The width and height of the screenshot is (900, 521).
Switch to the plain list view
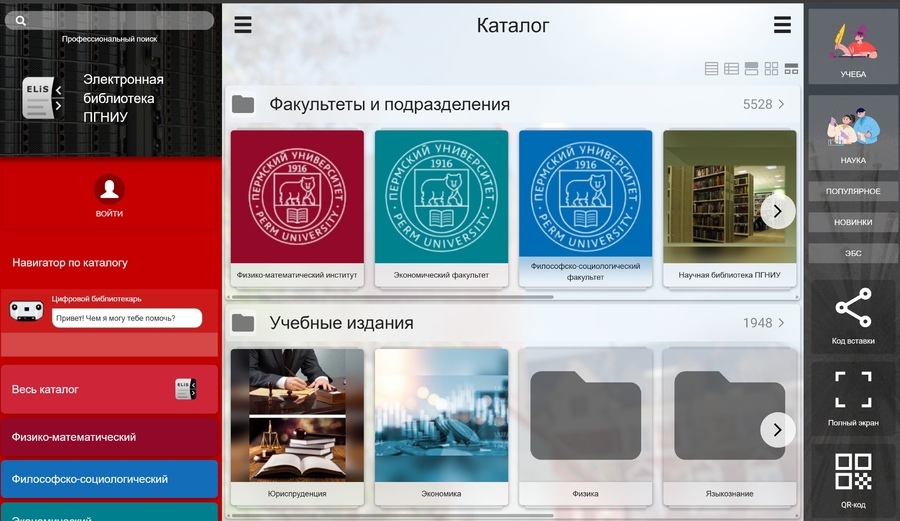click(711, 69)
